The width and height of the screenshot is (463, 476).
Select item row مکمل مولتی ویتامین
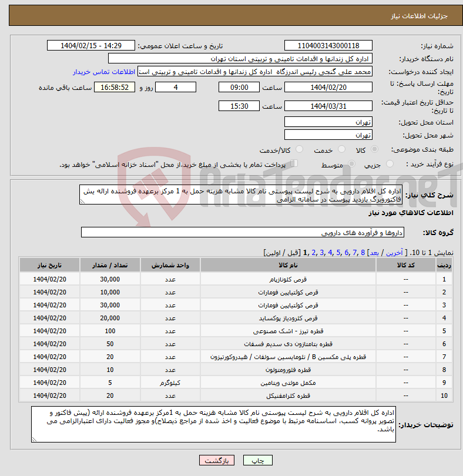pos(236,383)
